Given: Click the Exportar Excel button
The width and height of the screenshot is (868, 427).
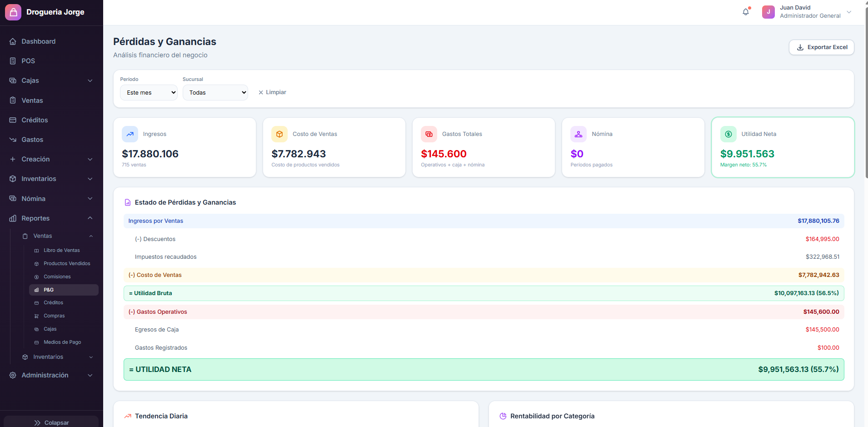Looking at the screenshot, I should 821,47.
